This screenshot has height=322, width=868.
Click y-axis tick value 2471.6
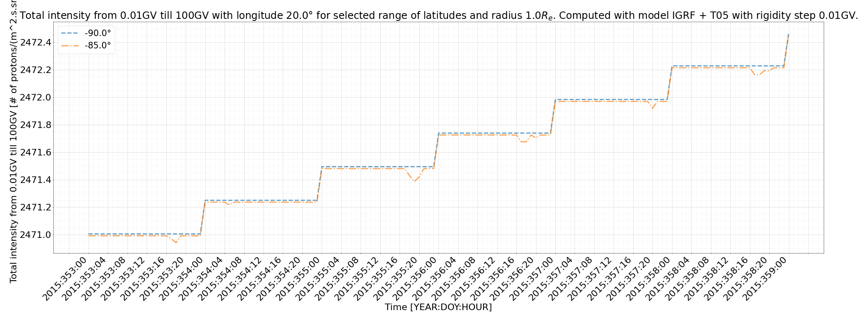[x=36, y=152]
